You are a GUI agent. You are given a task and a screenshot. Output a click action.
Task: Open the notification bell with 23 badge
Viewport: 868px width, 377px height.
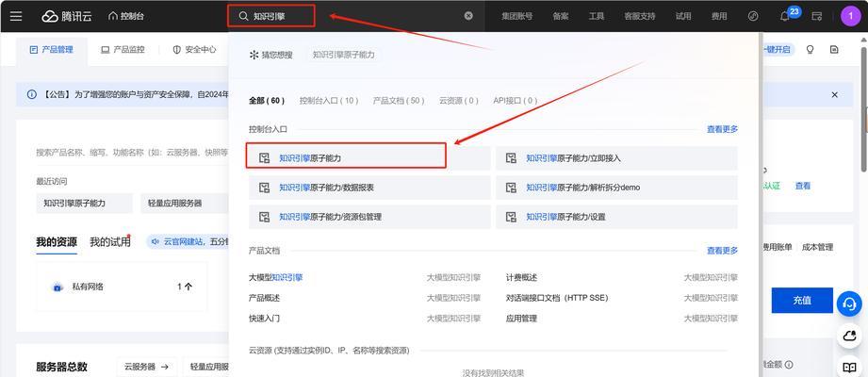(x=784, y=17)
